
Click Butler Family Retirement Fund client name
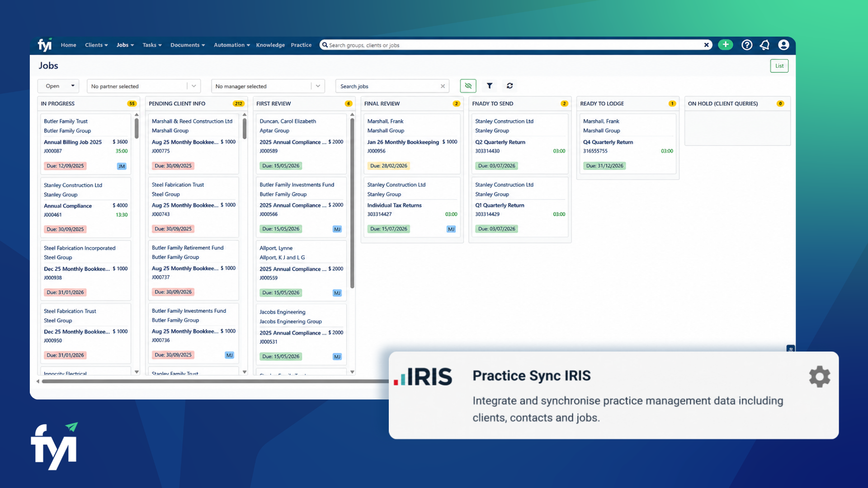188,248
